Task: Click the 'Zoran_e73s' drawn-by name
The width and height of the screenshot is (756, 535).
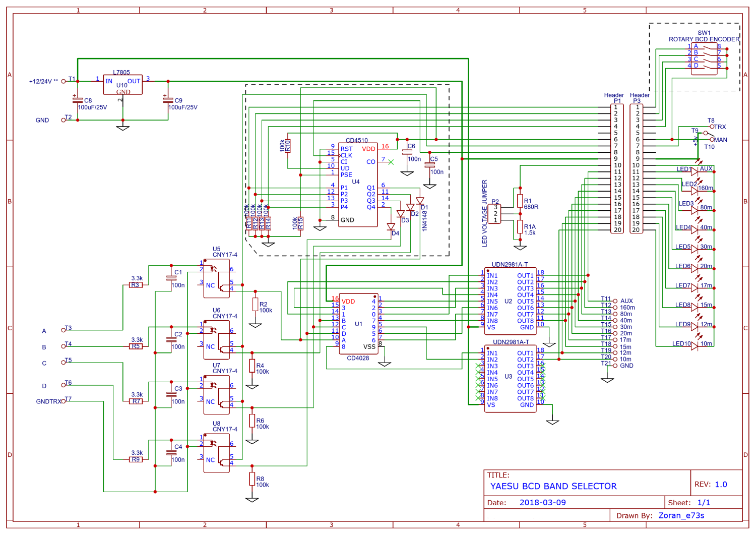Action: click(681, 515)
